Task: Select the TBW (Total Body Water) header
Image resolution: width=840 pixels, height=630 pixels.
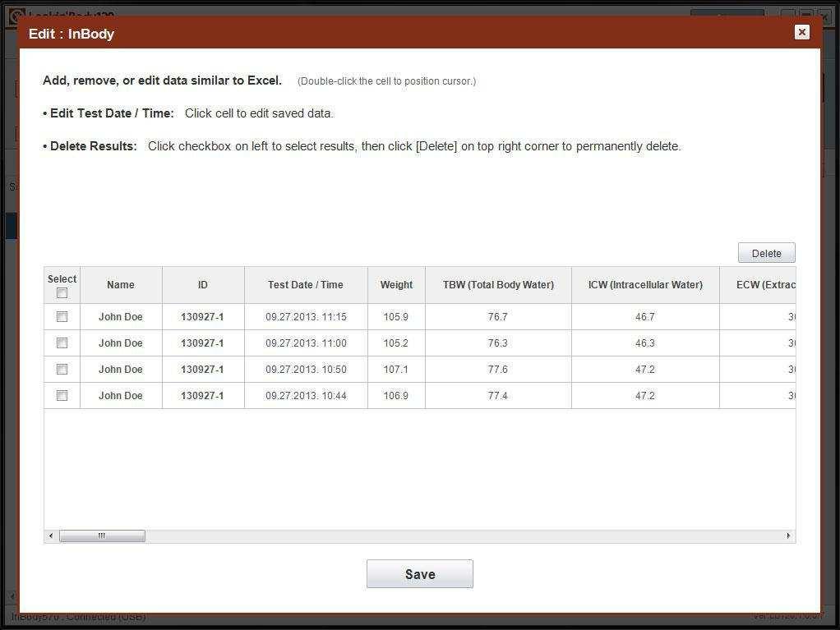Action: 498,285
